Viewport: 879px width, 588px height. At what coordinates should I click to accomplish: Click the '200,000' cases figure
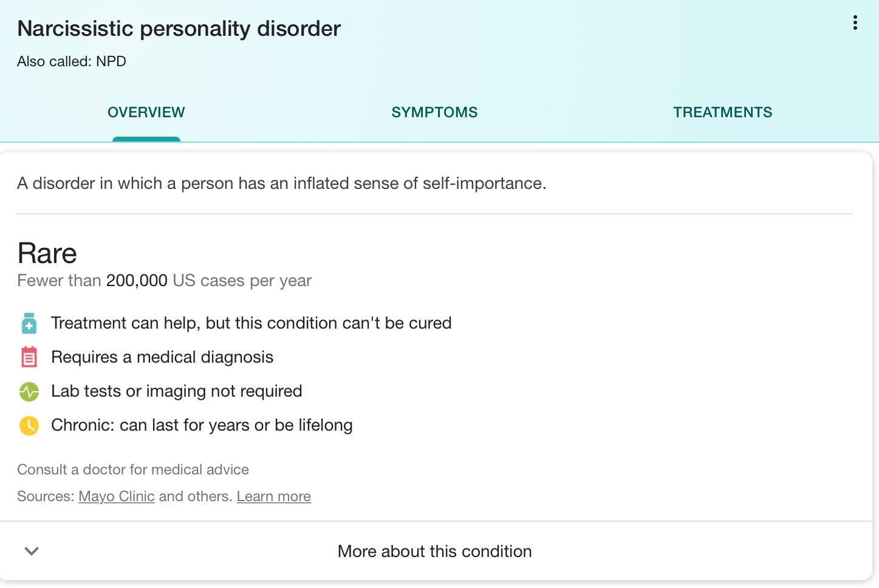(137, 281)
